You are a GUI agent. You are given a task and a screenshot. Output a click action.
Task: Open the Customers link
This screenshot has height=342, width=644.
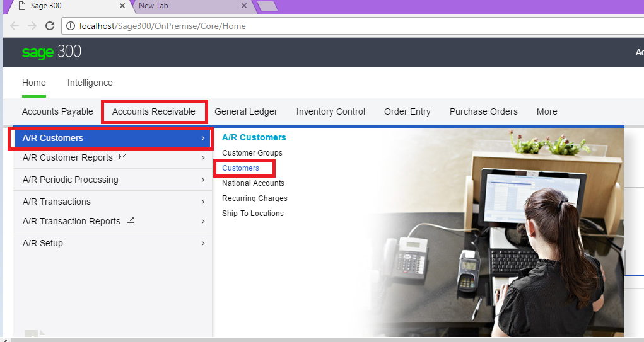point(241,168)
